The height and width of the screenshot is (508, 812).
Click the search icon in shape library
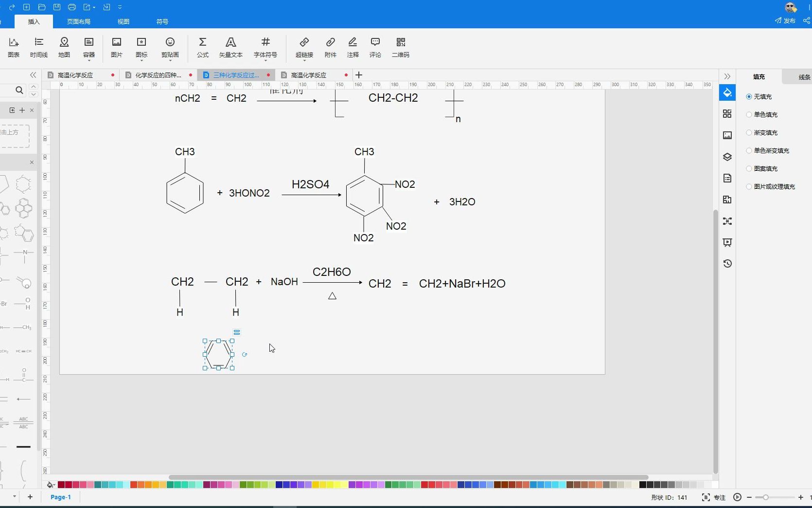[x=19, y=90]
